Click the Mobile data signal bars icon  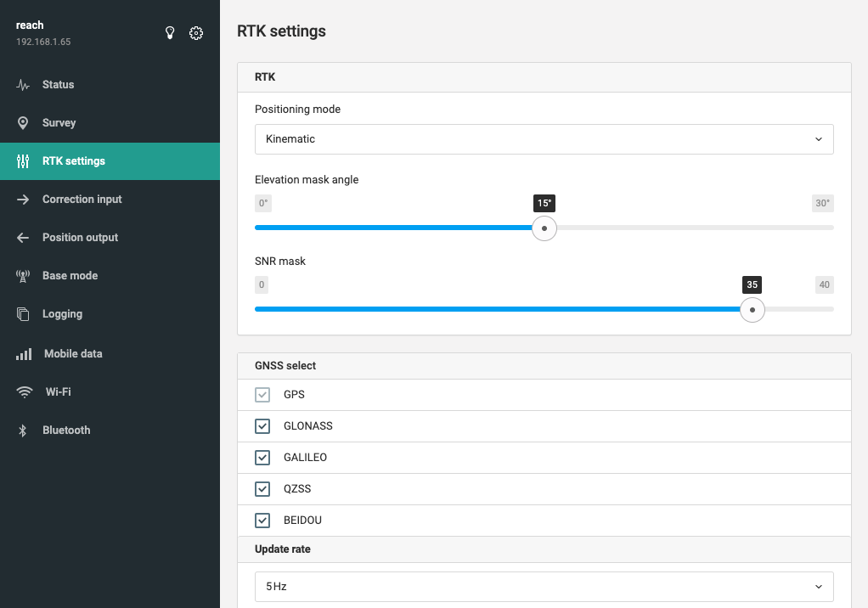tap(24, 353)
